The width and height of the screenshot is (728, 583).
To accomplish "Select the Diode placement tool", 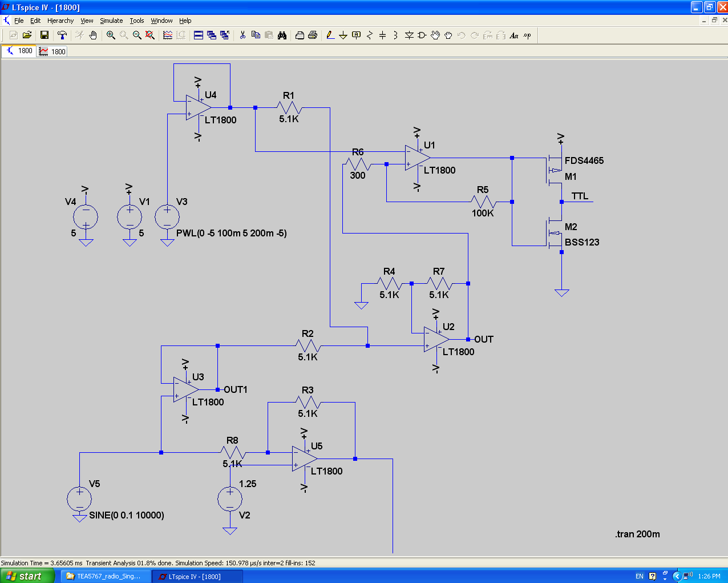I will coord(409,35).
